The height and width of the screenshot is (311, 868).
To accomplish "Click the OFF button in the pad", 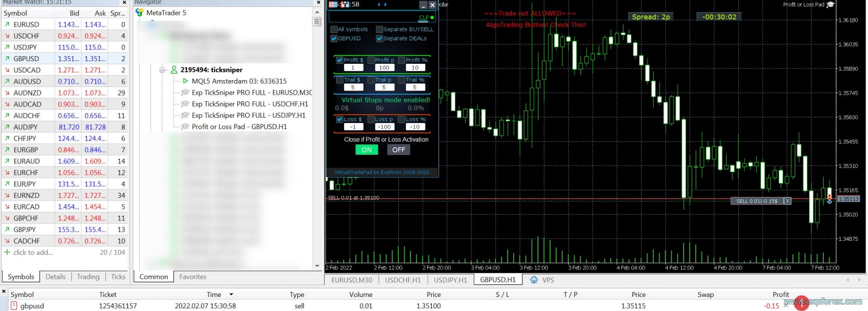I will 399,150.
